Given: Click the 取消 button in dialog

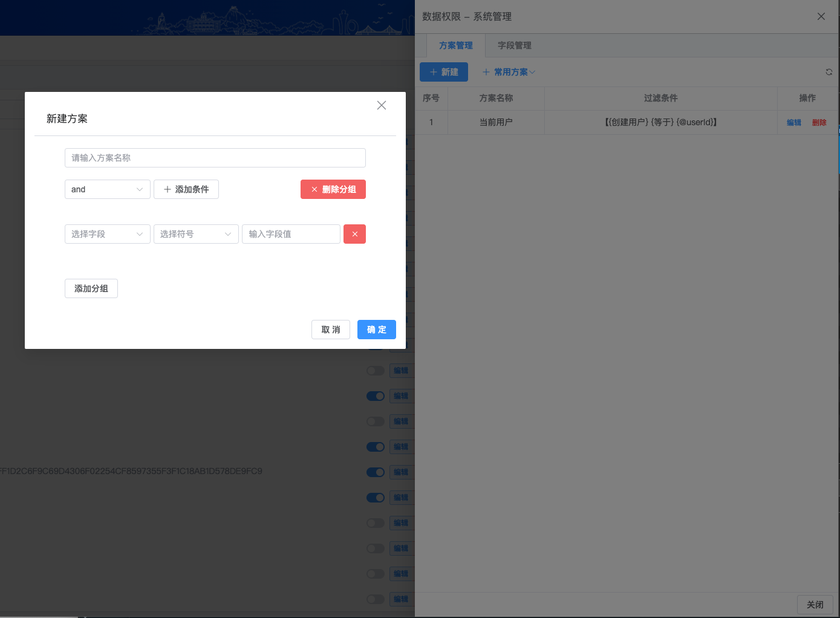Looking at the screenshot, I should pyautogui.click(x=331, y=330).
